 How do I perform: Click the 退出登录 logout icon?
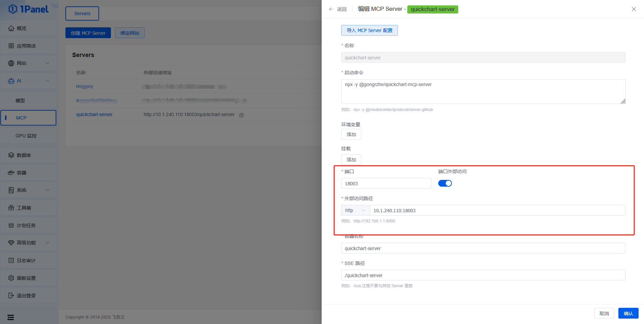(11, 296)
